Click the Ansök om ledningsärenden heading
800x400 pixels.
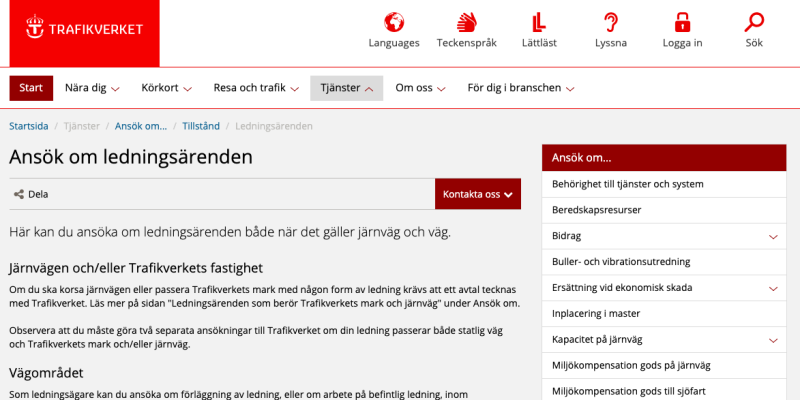tap(131, 157)
